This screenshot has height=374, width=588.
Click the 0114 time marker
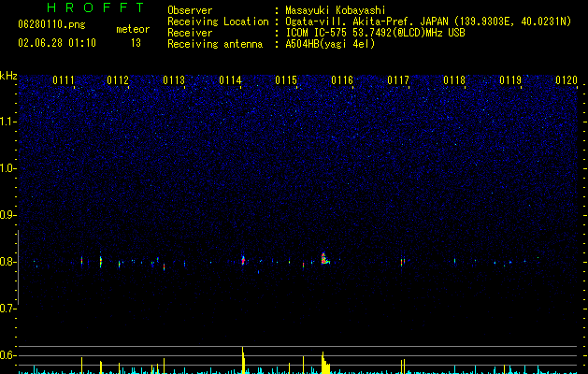[230, 80]
